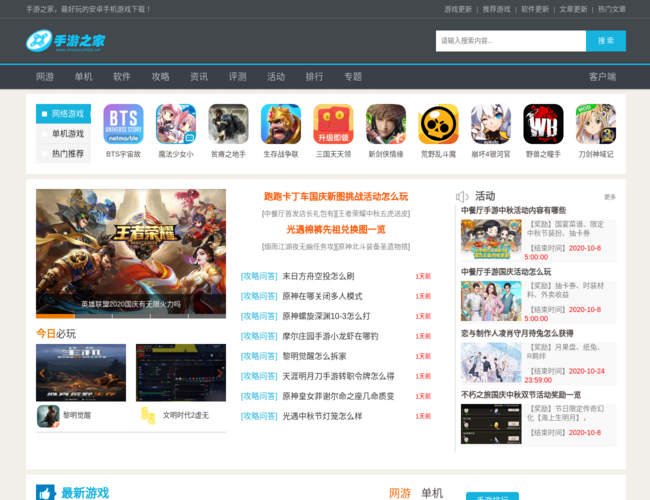Viewport: 650px width, 500px height.
Task: Open the 荒野乱斗魔 skull icon
Action: [x=439, y=124]
